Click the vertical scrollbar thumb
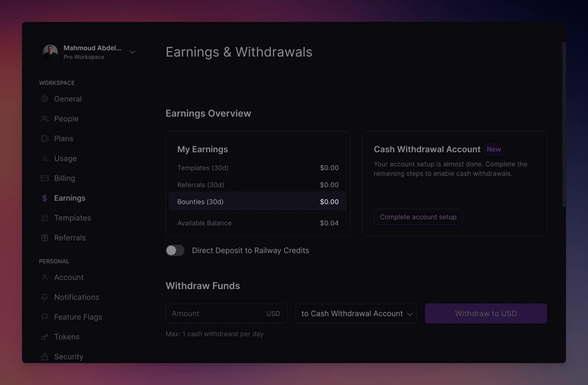 click(563, 124)
